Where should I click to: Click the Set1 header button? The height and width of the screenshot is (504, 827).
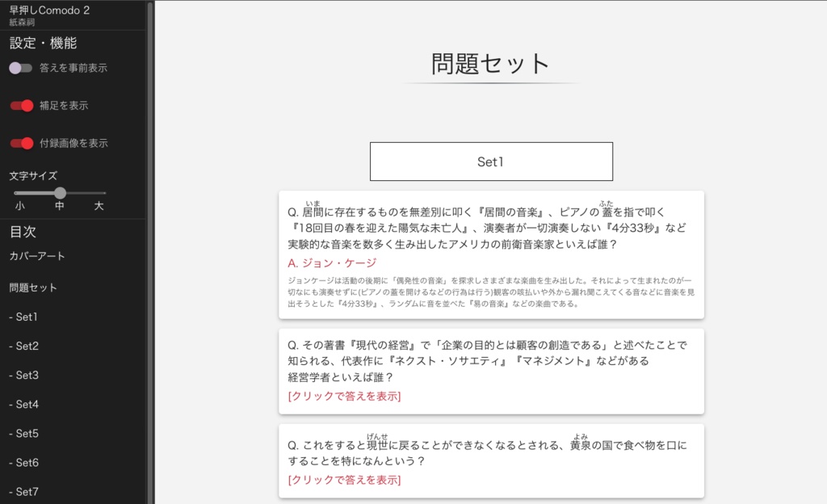click(x=491, y=162)
